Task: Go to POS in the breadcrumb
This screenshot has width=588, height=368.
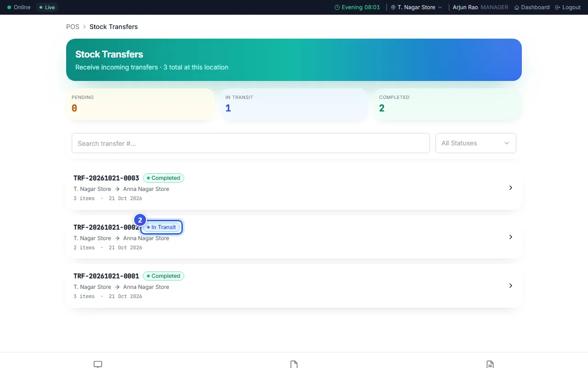Action: pos(73,27)
